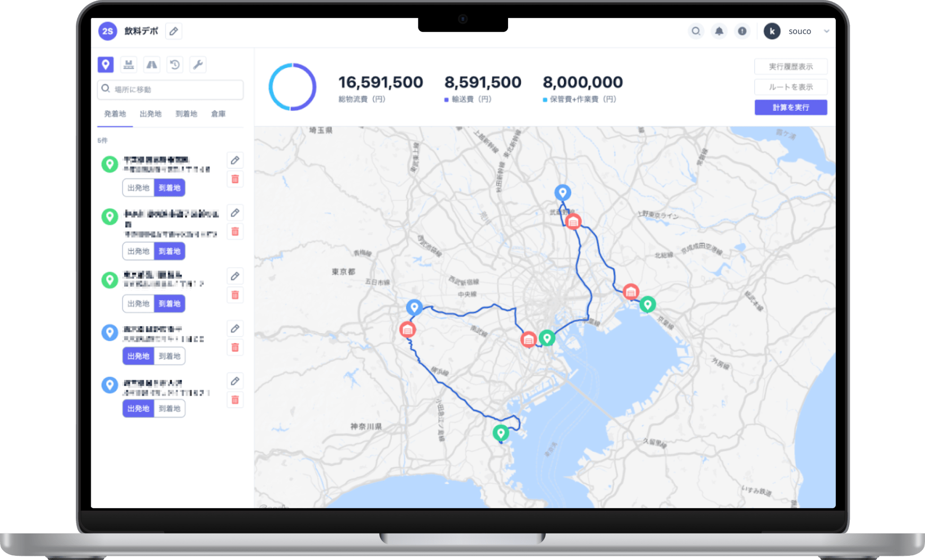The image size is (925, 560).
Task: Expand the souco account dropdown arrow
Action: pyautogui.click(x=826, y=31)
